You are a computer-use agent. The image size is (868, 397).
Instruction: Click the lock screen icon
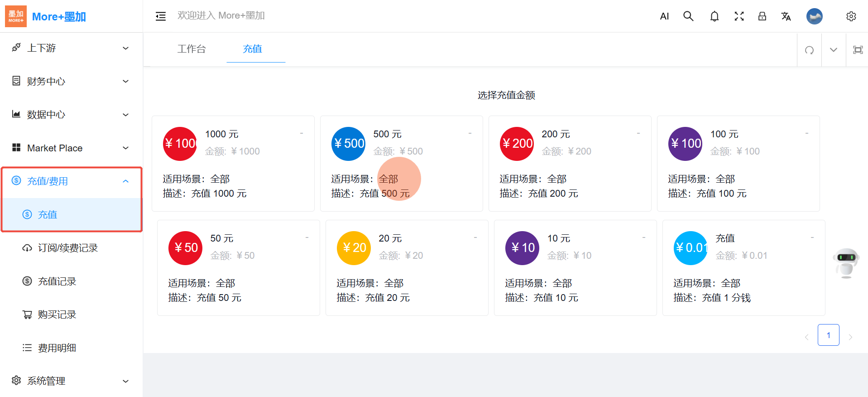tap(762, 16)
